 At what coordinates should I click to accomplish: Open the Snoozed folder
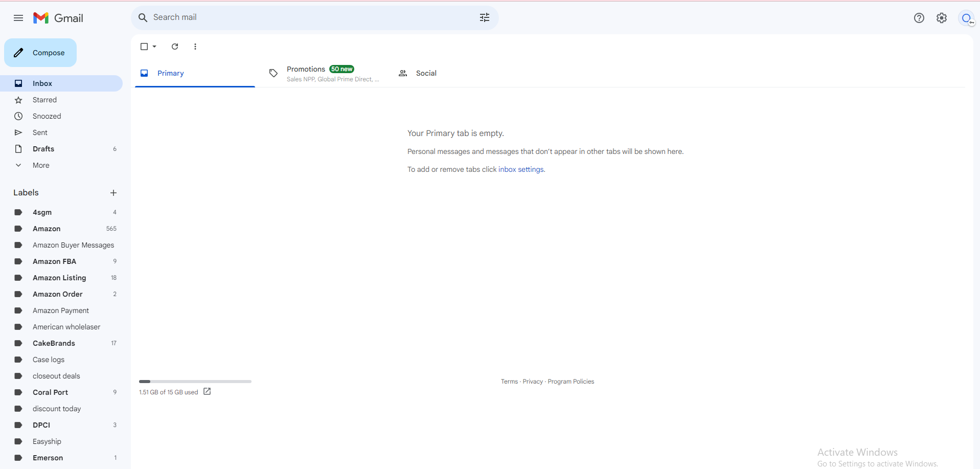(x=61, y=116)
